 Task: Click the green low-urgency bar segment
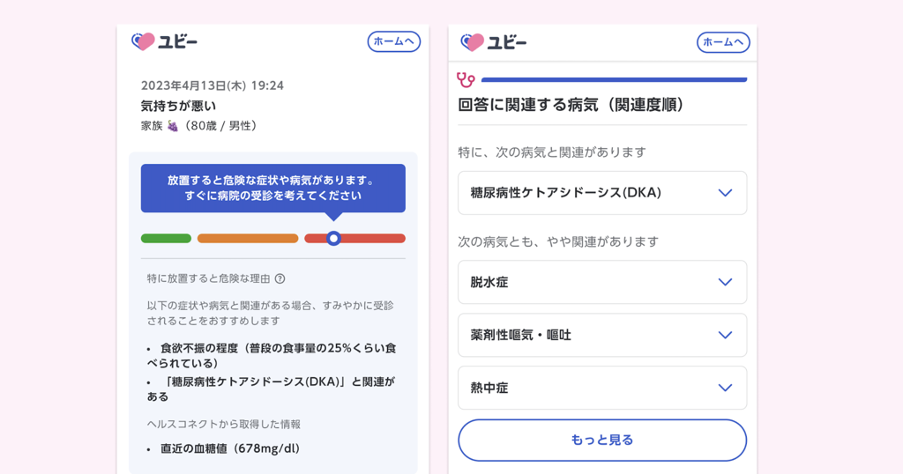(166, 238)
